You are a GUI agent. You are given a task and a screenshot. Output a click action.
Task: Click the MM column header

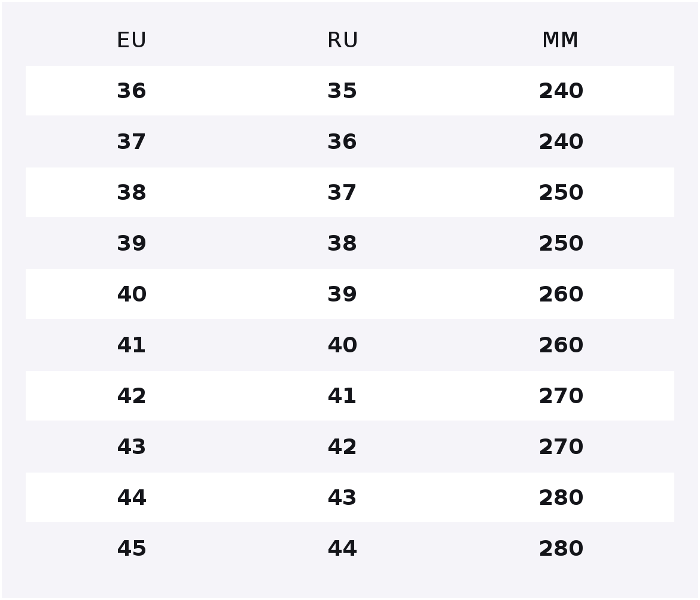[x=560, y=40]
